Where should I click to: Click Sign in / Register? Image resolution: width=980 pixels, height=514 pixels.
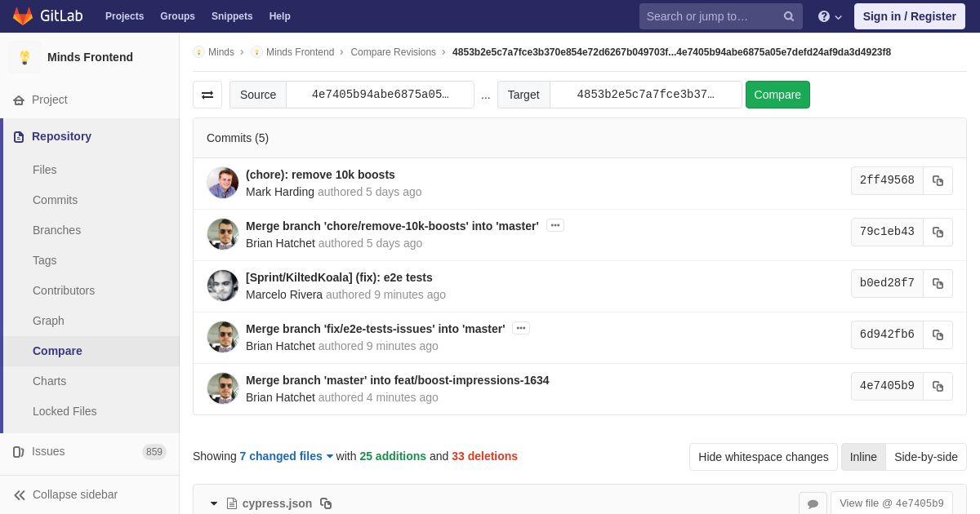909,16
